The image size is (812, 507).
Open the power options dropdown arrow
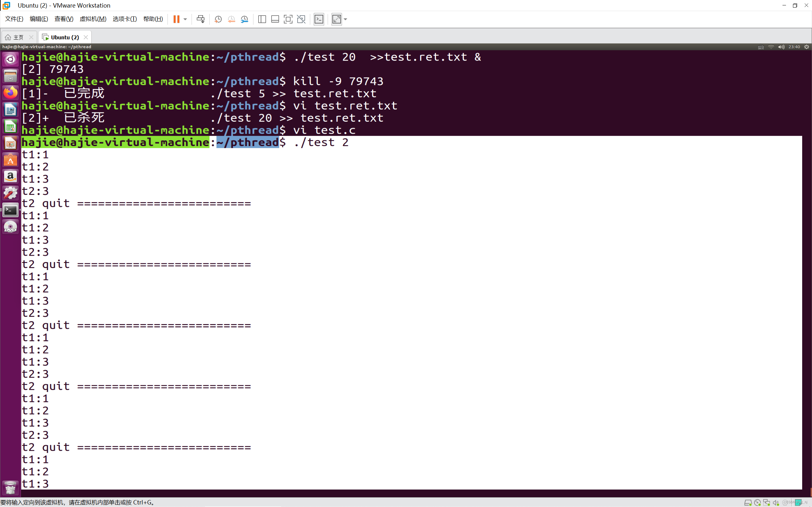pyautogui.click(x=185, y=19)
